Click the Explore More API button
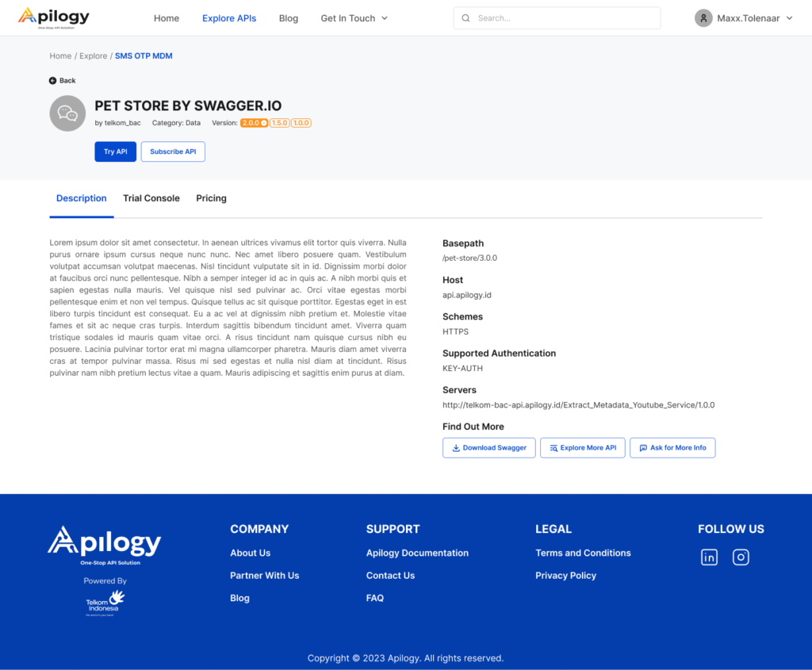 583,448
